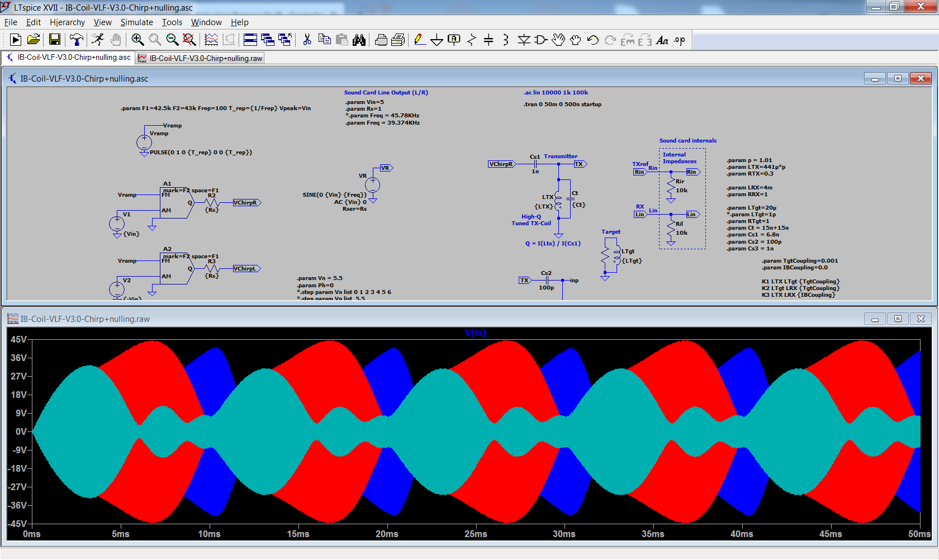Viewport: 939px width, 560px height.
Task: Click the Print icon
Action: tap(381, 40)
